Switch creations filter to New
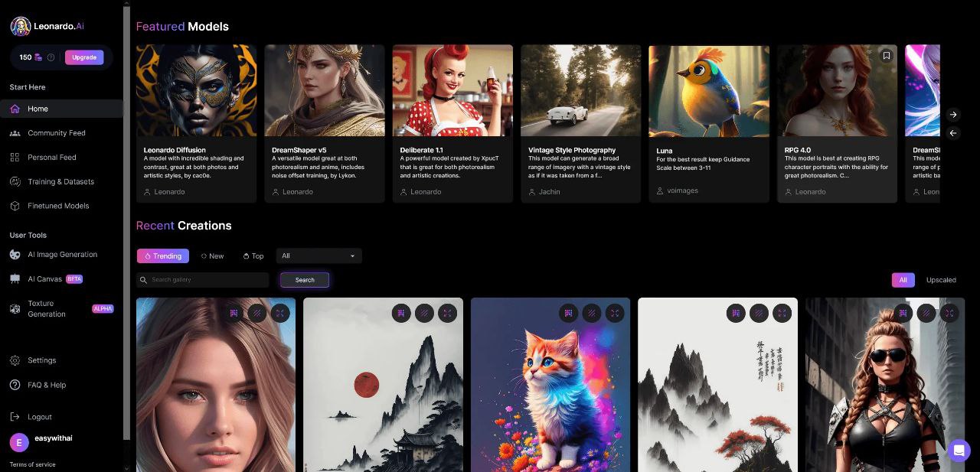This screenshot has width=980, height=472. coord(212,256)
